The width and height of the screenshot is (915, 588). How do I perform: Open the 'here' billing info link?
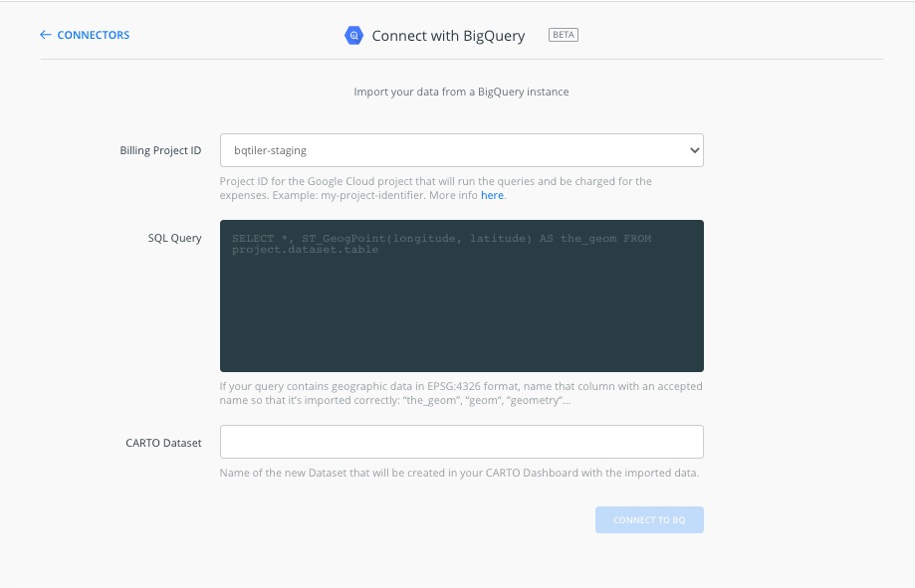(492, 195)
